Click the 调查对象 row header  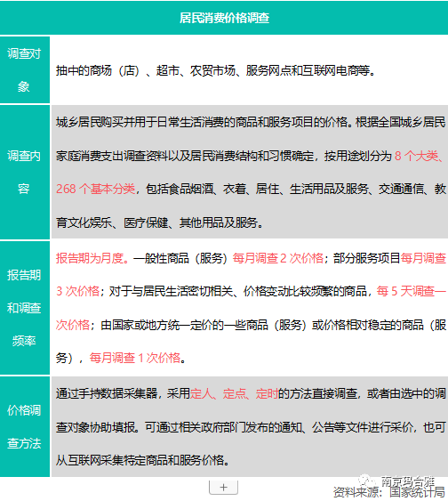[x=25, y=70]
